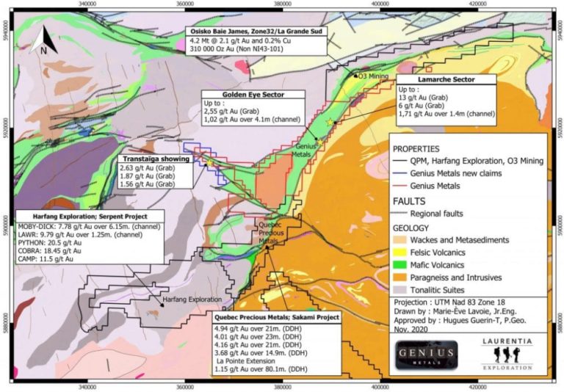This screenshot has width=564, height=392.
Task: Click the Wackes and Metasediments legend swatch
Action: tap(400, 240)
